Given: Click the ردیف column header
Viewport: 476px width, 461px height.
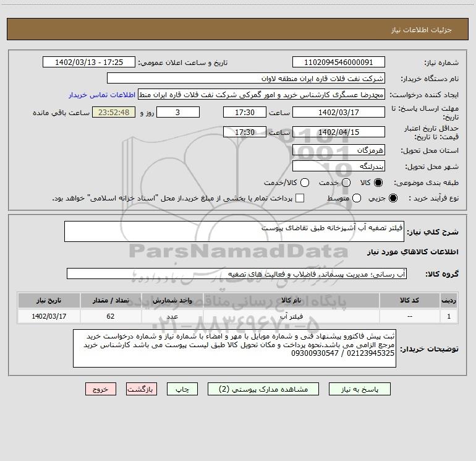Looking at the screenshot, I should tap(449, 300).
